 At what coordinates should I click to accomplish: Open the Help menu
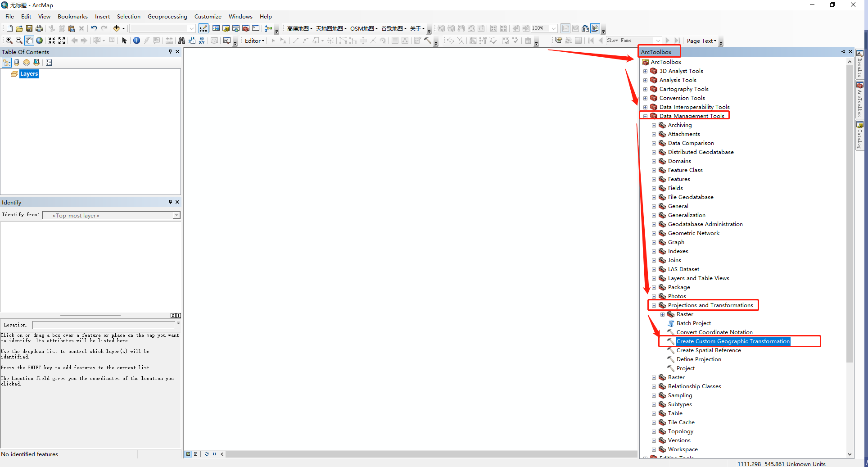266,17
